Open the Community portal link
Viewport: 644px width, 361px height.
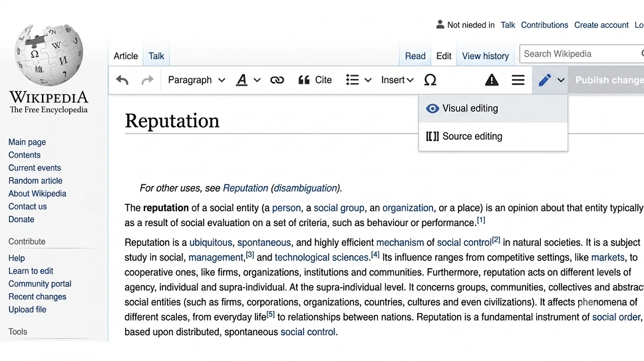click(x=40, y=284)
